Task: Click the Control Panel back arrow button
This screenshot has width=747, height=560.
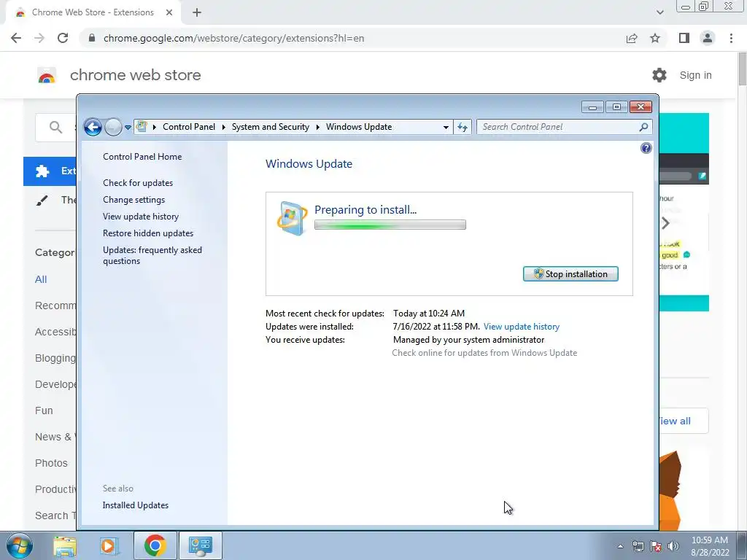Action: [x=93, y=127]
